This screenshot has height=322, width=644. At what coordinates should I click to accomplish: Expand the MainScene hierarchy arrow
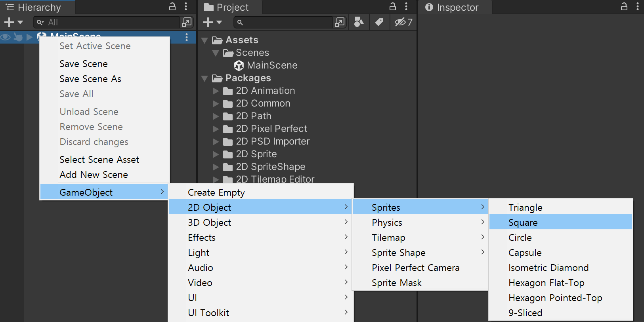[29, 37]
